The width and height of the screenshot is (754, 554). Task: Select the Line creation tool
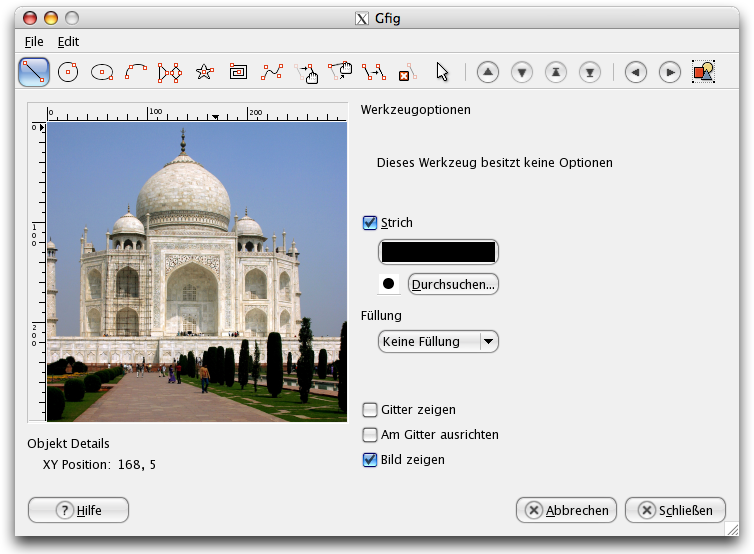click(x=34, y=72)
